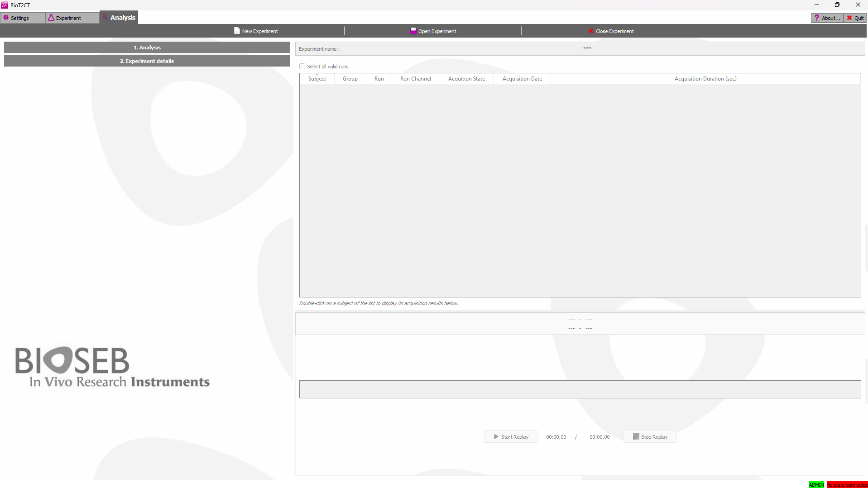Click the red Close Experiment X icon

(x=590, y=31)
